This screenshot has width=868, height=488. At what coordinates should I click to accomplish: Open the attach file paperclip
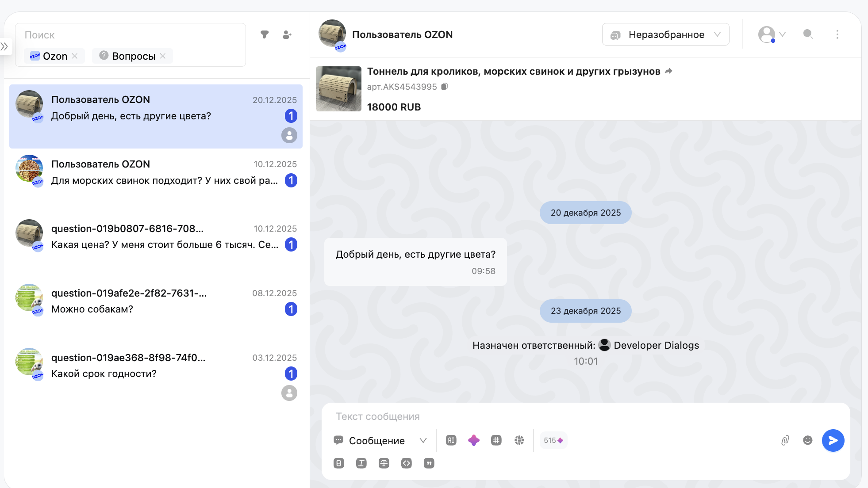tap(785, 440)
